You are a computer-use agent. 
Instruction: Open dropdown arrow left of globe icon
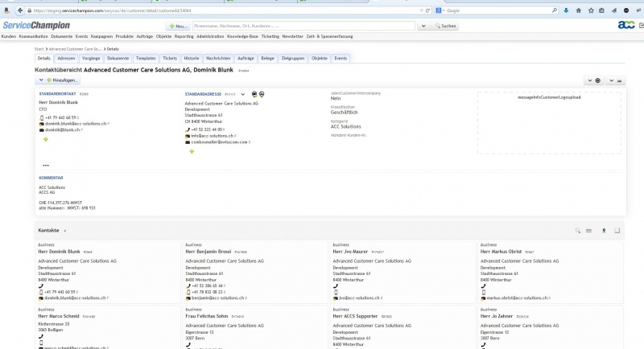[590, 80]
